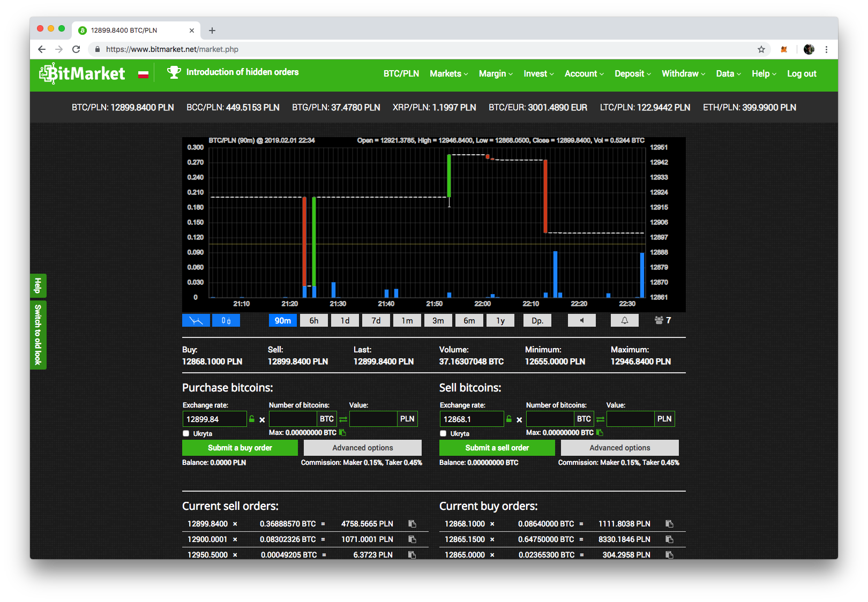Open Introduction of hidden orders link
This screenshot has height=602, width=868.
pyautogui.click(x=242, y=72)
